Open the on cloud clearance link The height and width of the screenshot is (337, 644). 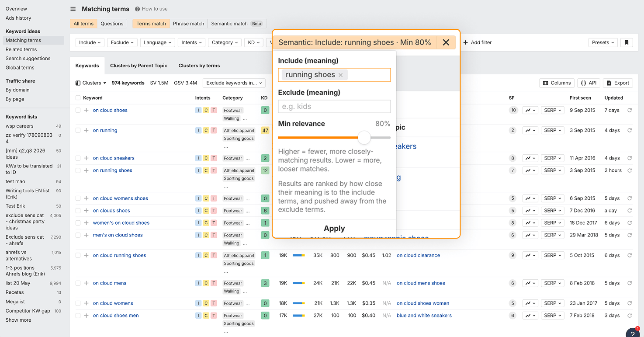coord(418,255)
